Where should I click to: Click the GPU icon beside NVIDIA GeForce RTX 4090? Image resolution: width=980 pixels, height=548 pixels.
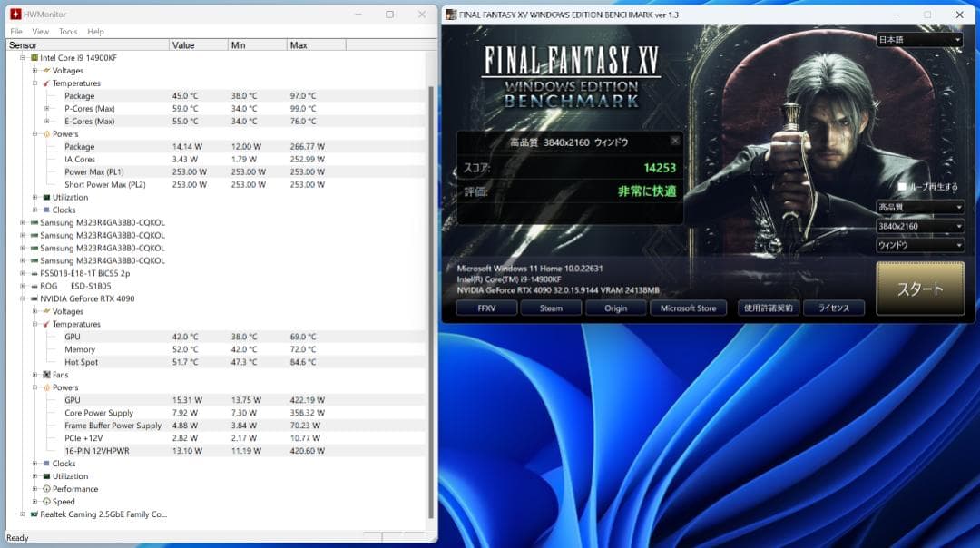tap(35, 298)
